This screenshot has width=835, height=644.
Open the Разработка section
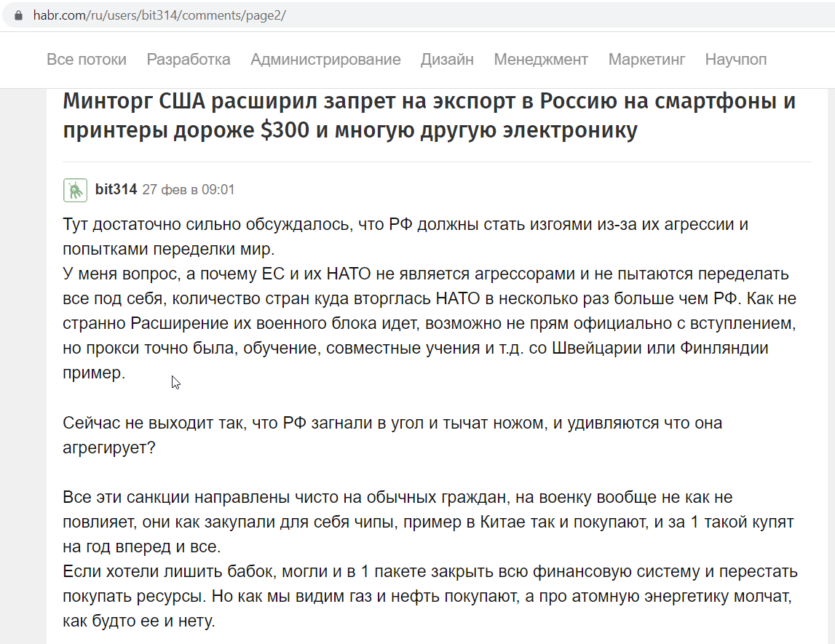(189, 59)
